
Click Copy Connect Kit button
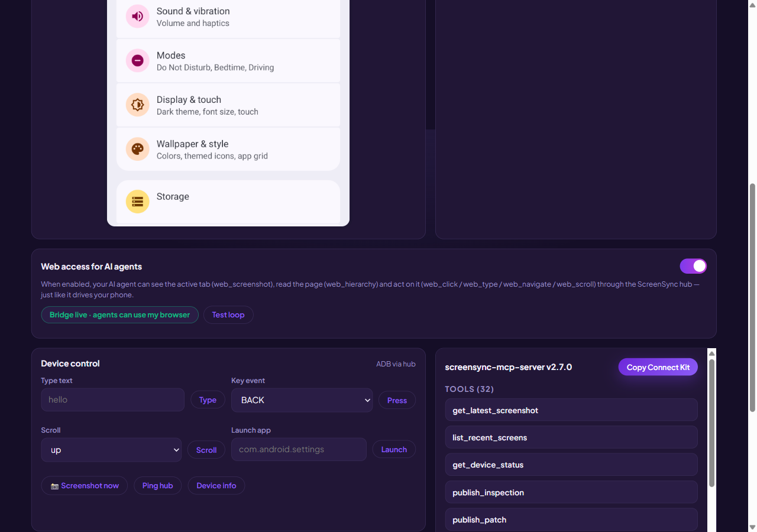[x=658, y=367]
